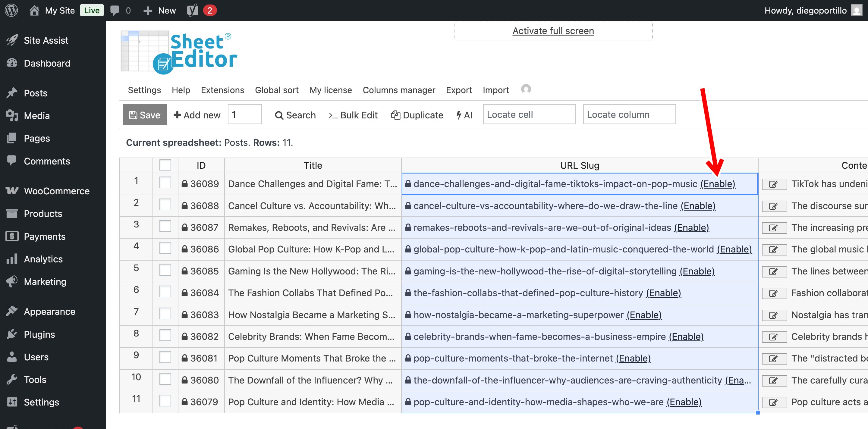Click the Locate cell input field
Image resolution: width=868 pixels, height=429 pixels.
(x=529, y=114)
